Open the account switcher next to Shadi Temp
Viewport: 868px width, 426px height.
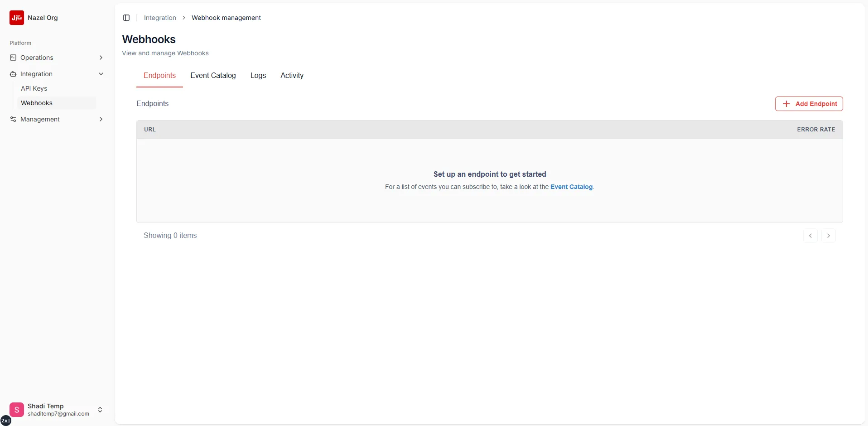point(100,409)
